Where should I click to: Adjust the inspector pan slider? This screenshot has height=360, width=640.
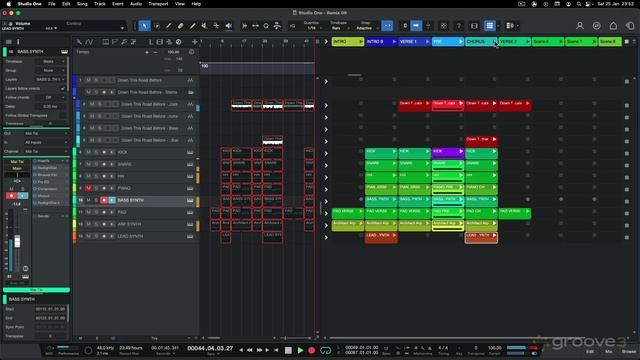click(x=17, y=175)
